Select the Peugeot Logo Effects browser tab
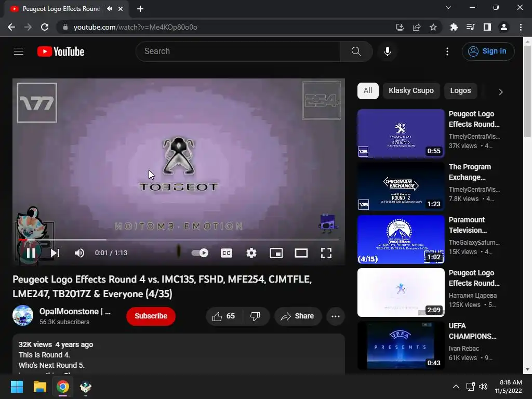 click(66, 9)
